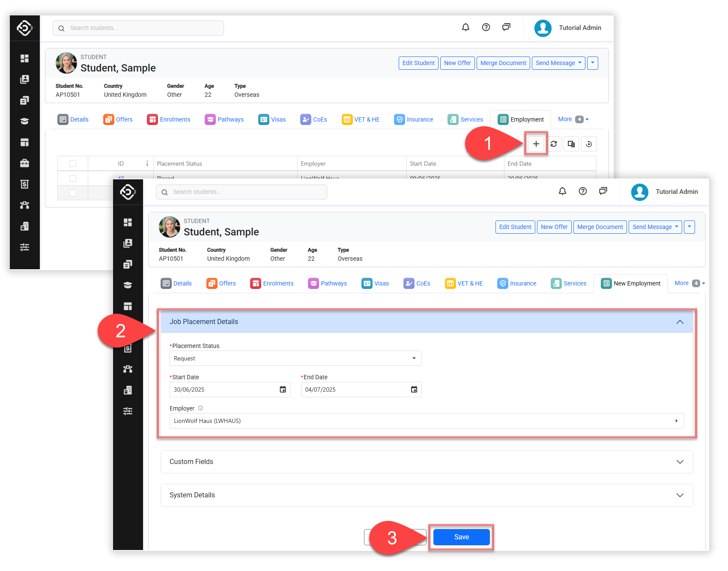Click the dashboard icon in the front sidebar
Image resolution: width=728 pixels, height=571 pixels.
point(128,222)
